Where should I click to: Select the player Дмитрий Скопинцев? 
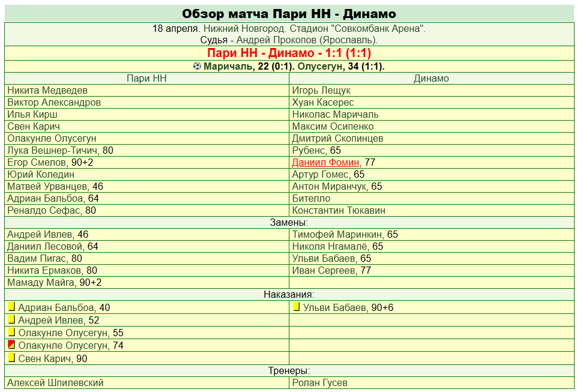tap(338, 139)
